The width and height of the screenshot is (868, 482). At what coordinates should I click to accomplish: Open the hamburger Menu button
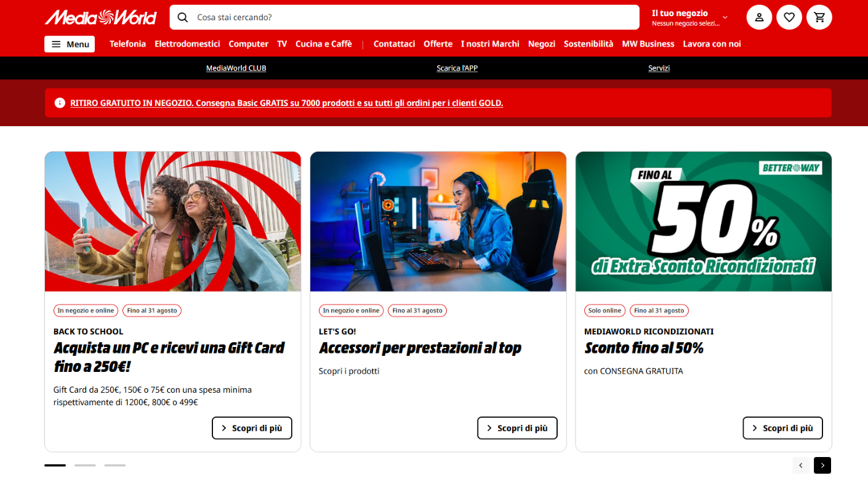(x=70, y=44)
